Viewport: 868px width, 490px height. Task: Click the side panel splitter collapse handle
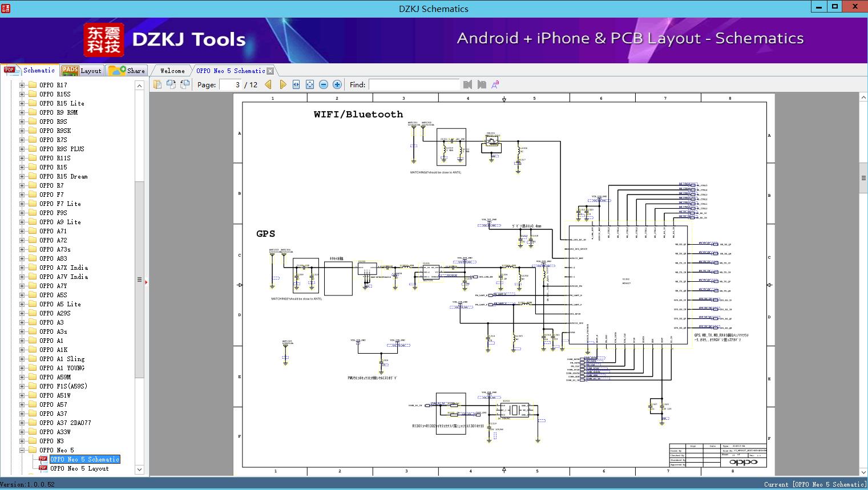146,282
